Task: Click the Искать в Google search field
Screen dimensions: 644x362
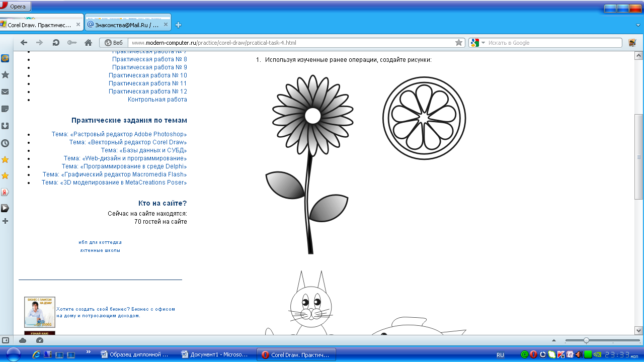Action: coord(553,43)
